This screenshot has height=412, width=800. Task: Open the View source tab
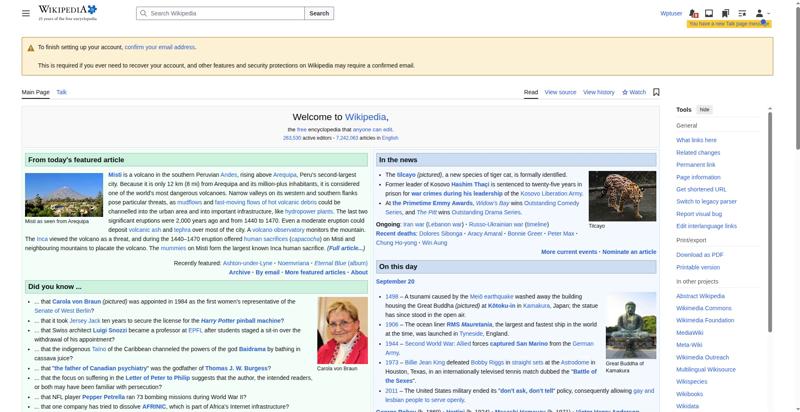pos(560,92)
